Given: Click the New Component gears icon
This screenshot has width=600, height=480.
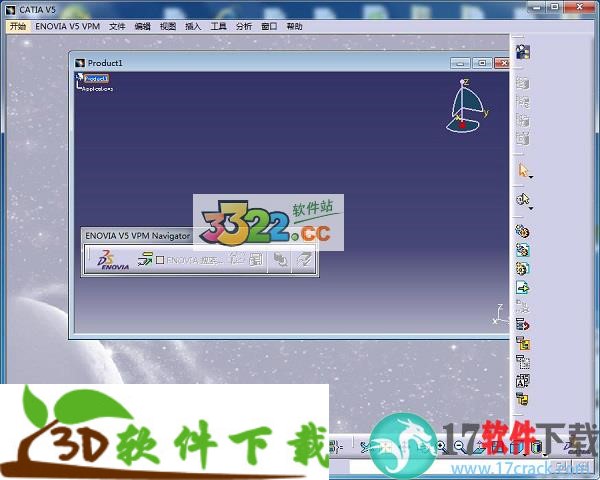Looking at the screenshot, I should point(522,231).
